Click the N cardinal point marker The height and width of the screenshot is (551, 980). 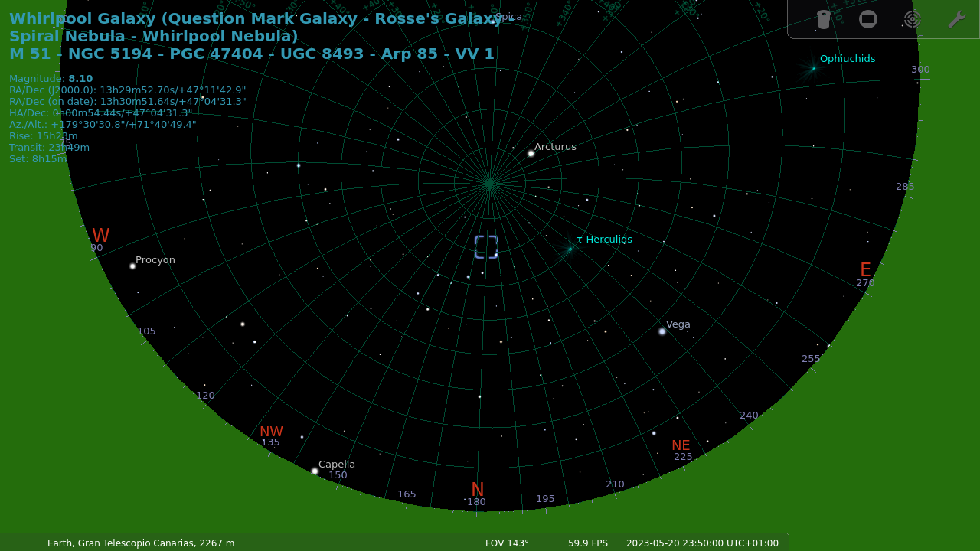(x=478, y=490)
